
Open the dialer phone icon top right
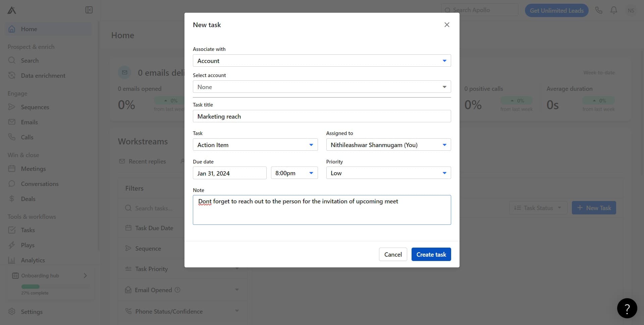[x=599, y=10]
